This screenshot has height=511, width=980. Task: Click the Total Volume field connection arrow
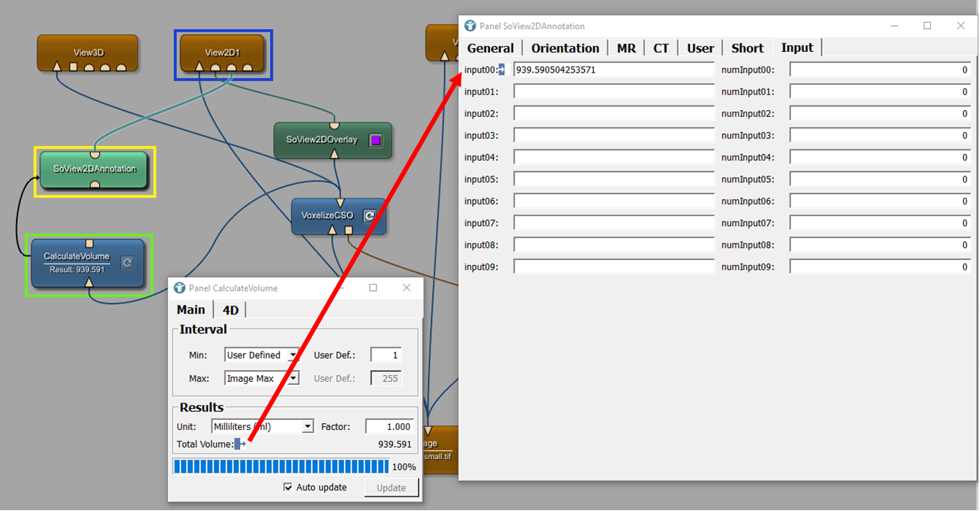click(240, 444)
